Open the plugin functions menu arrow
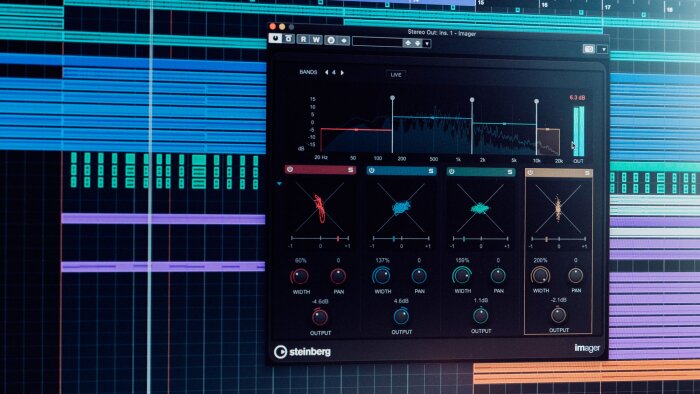This screenshot has width=700, height=394. pyautogui.click(x=604, y=49)
